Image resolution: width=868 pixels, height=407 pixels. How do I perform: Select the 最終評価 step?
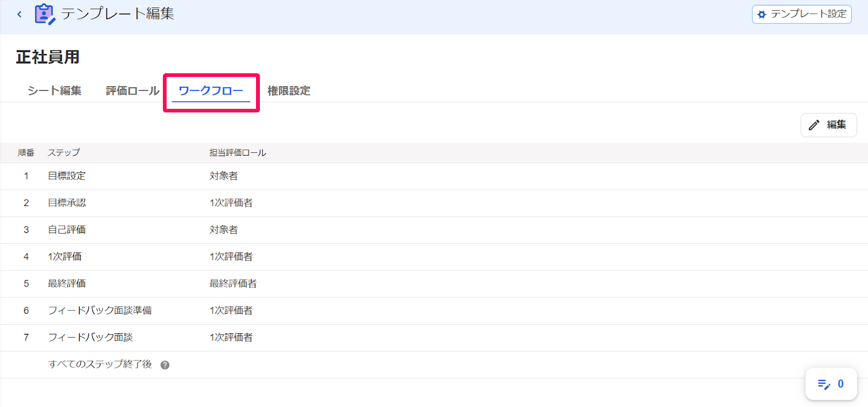[67, 284]
